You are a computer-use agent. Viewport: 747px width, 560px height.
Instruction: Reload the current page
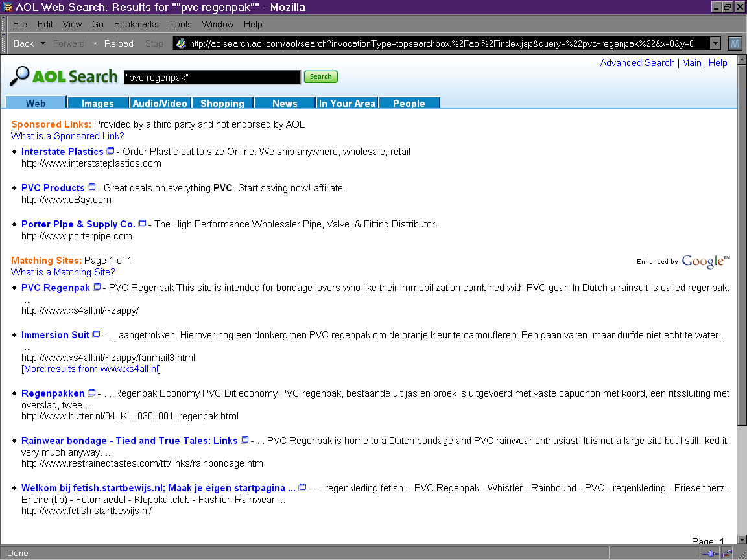[119, 43]
